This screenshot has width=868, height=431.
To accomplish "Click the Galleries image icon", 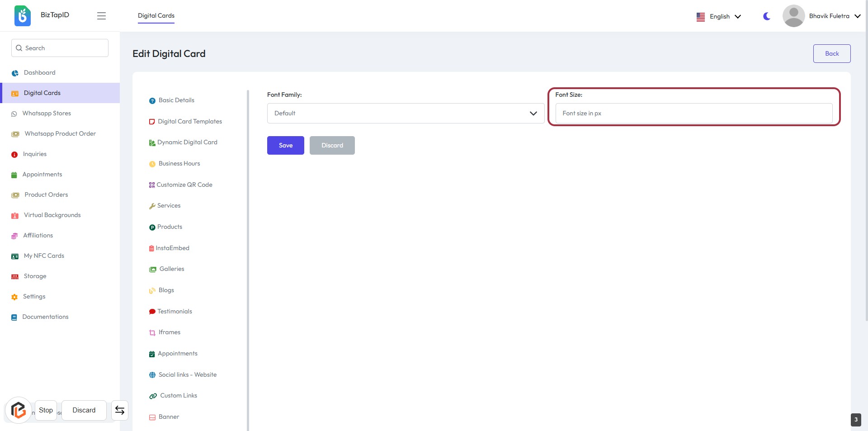I will pyautogui.click(x=153, y=269).
